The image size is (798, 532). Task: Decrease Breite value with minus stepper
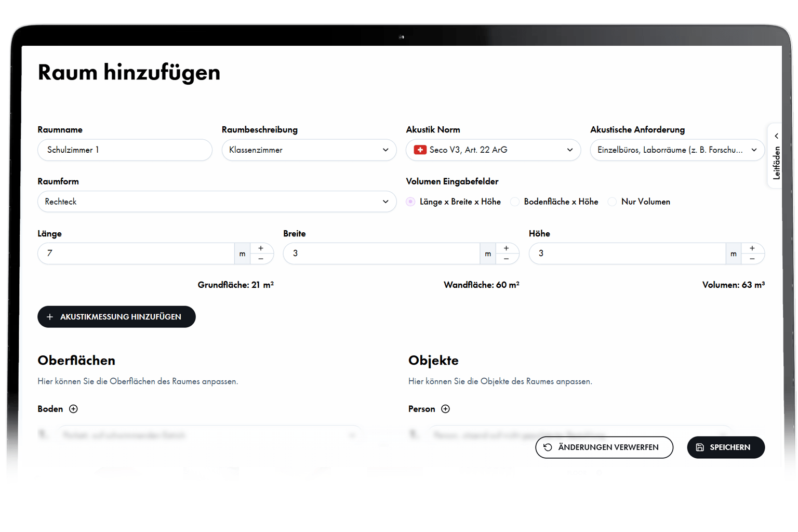pyautogui.click(x=506, y=259)
